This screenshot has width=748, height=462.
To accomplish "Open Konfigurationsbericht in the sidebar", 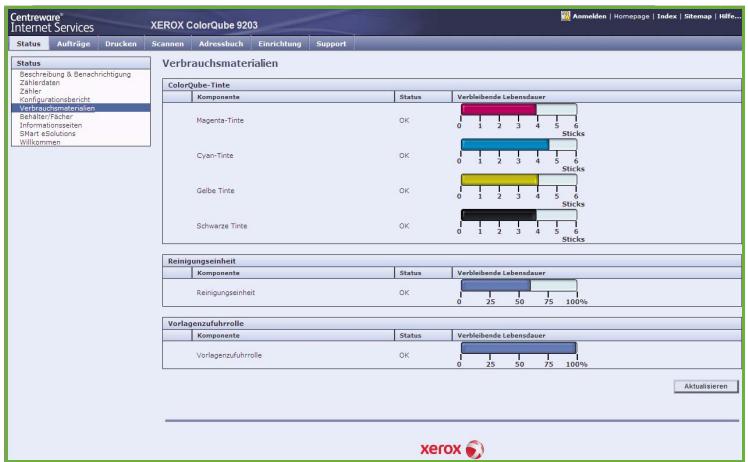I will pos(54,99).
